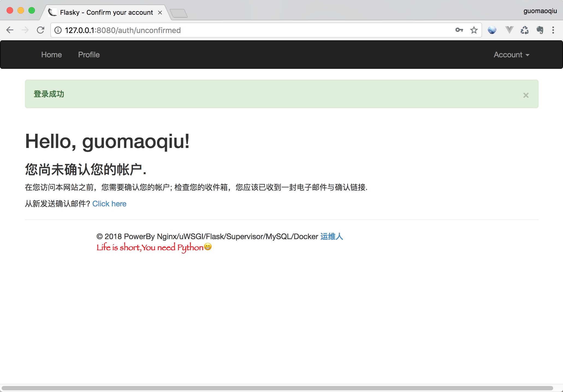Bookmark this page with the star
563x392 pixels.
pyautogui.click(x=474, y=30)
